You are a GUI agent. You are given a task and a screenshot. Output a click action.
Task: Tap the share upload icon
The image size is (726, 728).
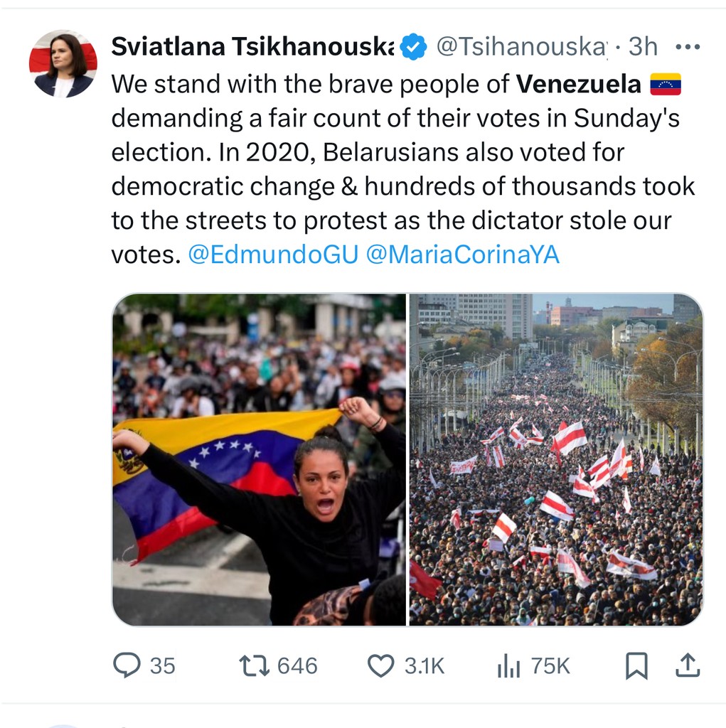(688, 665)
